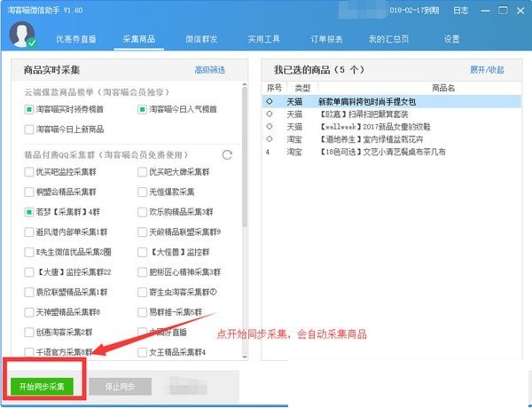Toggle 淘客喵实时领券榜首 checkbox
Viewport: 532px width, 408px height.
tap(29, 109)
